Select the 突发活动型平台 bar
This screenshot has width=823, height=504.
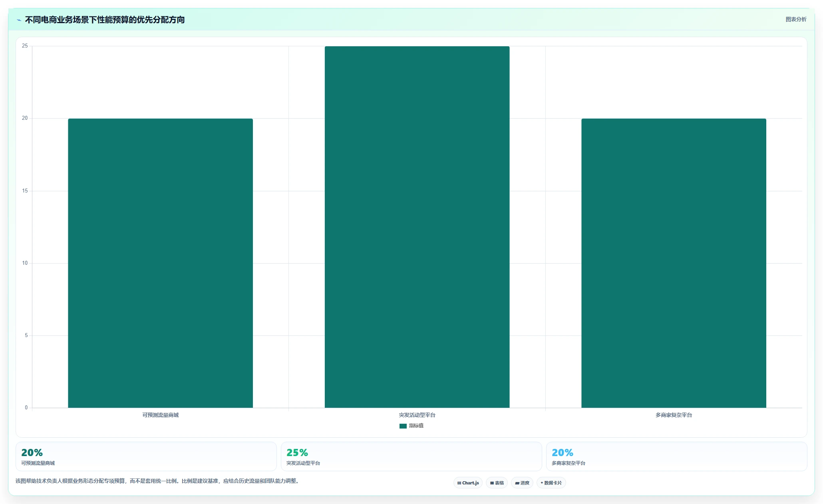tap(417, 227)
